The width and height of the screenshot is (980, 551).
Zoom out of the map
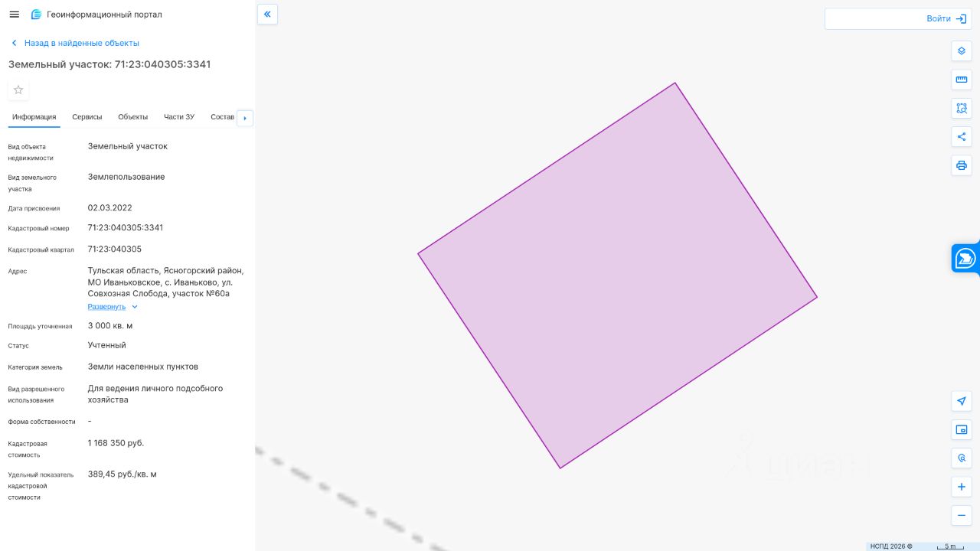tap(962, 515)
